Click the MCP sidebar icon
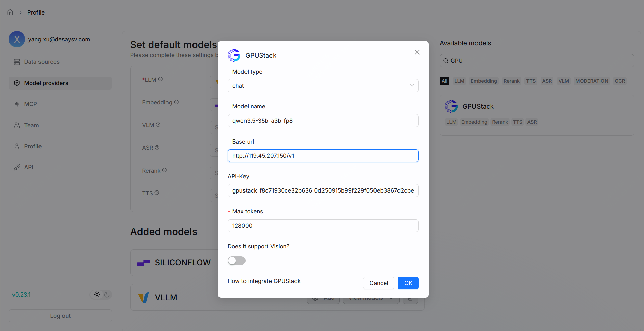644x331 pixels. [x=17, y=104]
